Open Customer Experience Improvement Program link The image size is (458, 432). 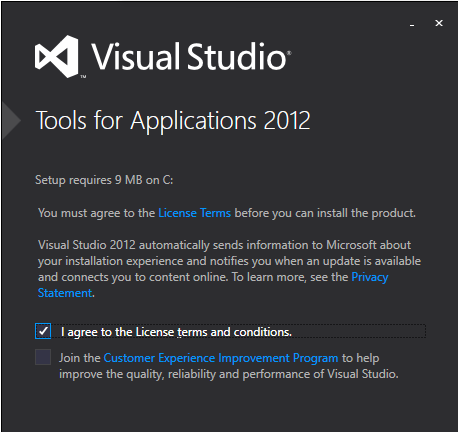221,358
